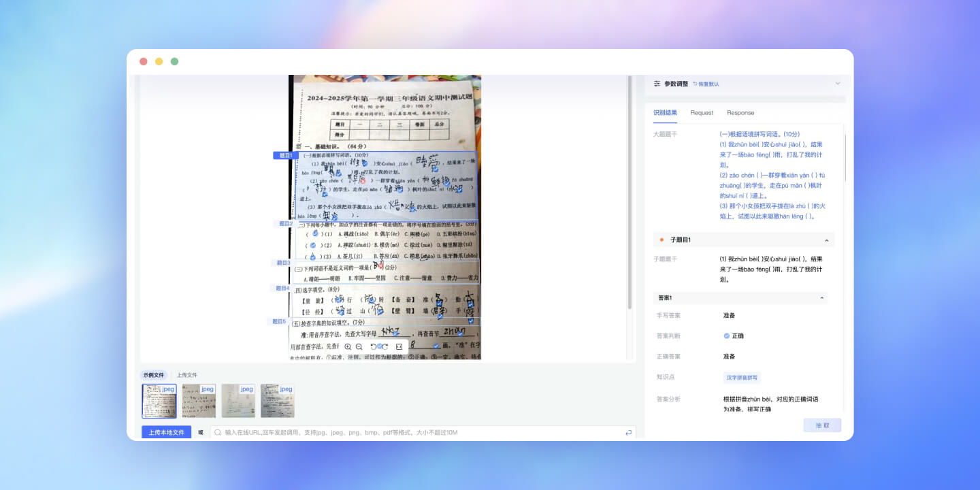980x490 pixels.
Task: Rotate the exam image counterclockwise
Action: [374, 346]
